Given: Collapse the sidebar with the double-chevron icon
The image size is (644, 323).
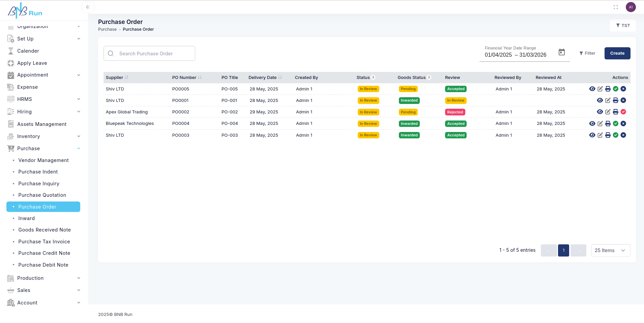Looking at the screenshot, I should click(88, 7).
